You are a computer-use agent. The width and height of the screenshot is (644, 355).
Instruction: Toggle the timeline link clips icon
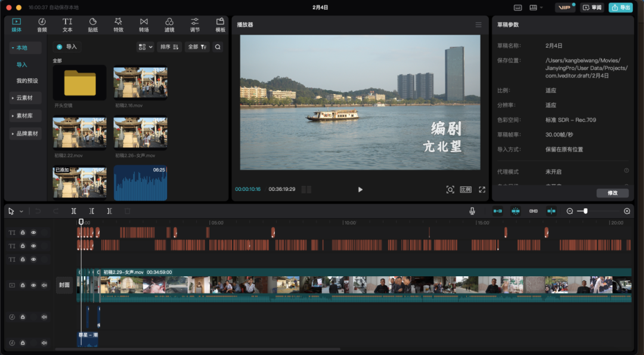click(x=534, y=211)
